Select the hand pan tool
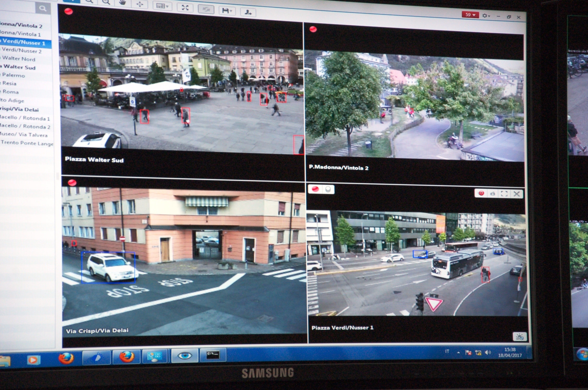The image size is (588, 390). pyautogui.click(x=122, y=3)
